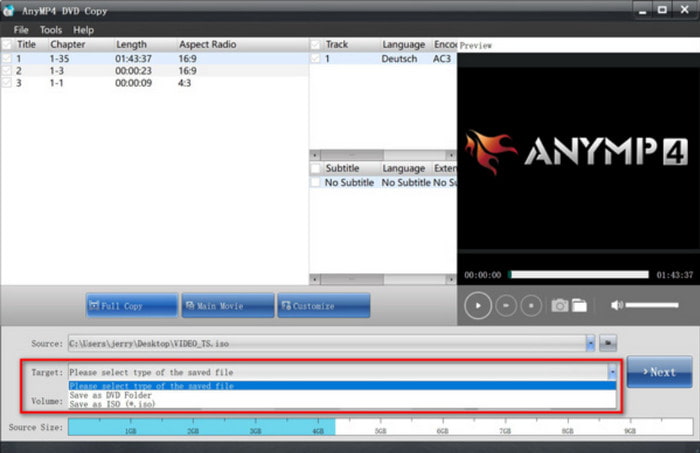Click the Source path input field
700x453 pixels.
(x=327, y=343)
